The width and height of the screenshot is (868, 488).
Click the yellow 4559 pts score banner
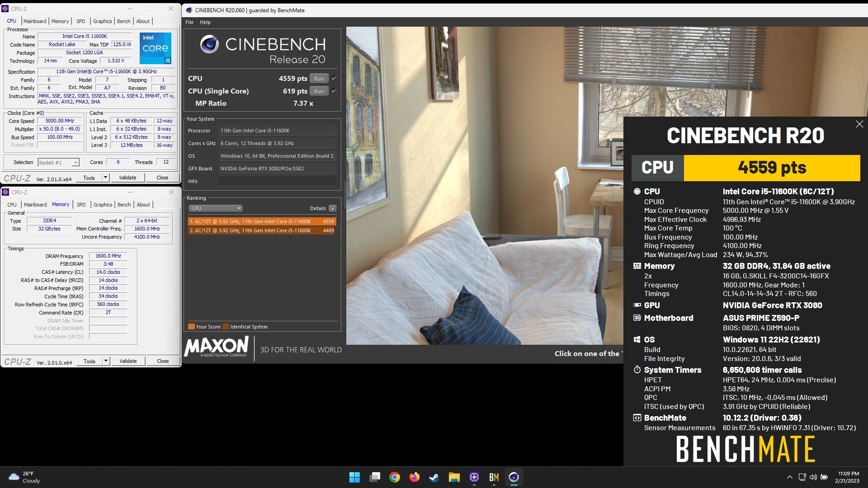(772, 168)
